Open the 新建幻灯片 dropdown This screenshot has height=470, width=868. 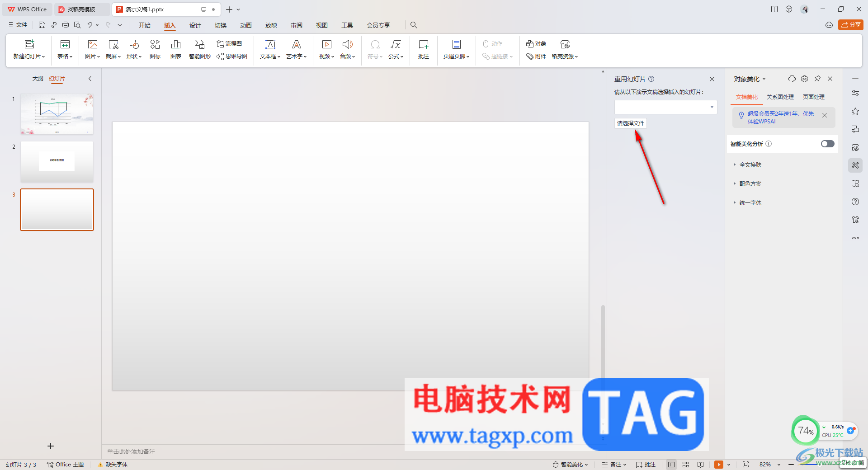point(29,56)
